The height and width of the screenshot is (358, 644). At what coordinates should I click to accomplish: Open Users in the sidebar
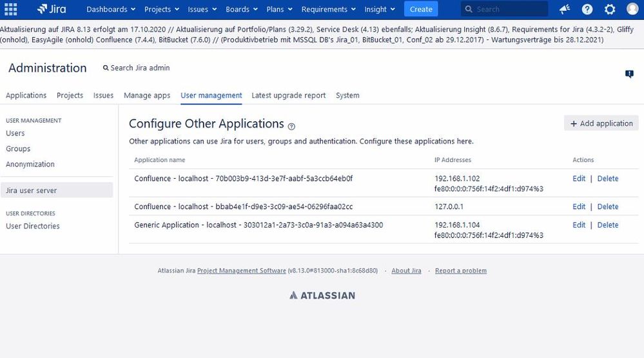click(15, 133)
